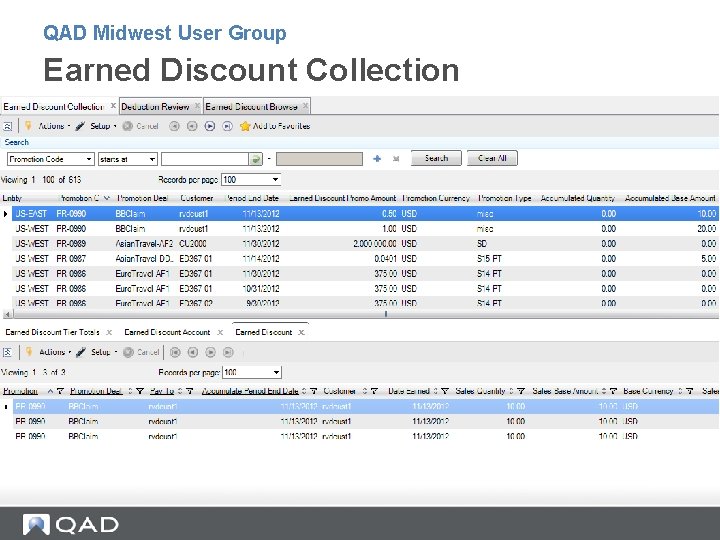Image resolution: width=720 pixels, height=540 pixels.
Task: Open Actions menu in the upper toolbar
Action: 48,126
